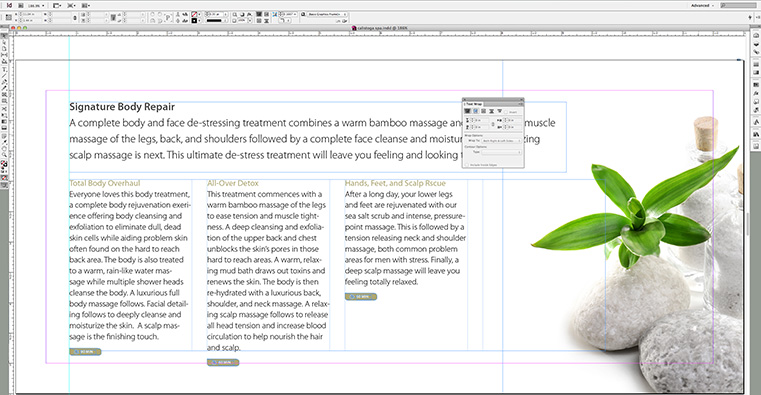Click the Hands, Feet, and Scalp Rscue heading

pyautogui.click(x=395, y=183)
